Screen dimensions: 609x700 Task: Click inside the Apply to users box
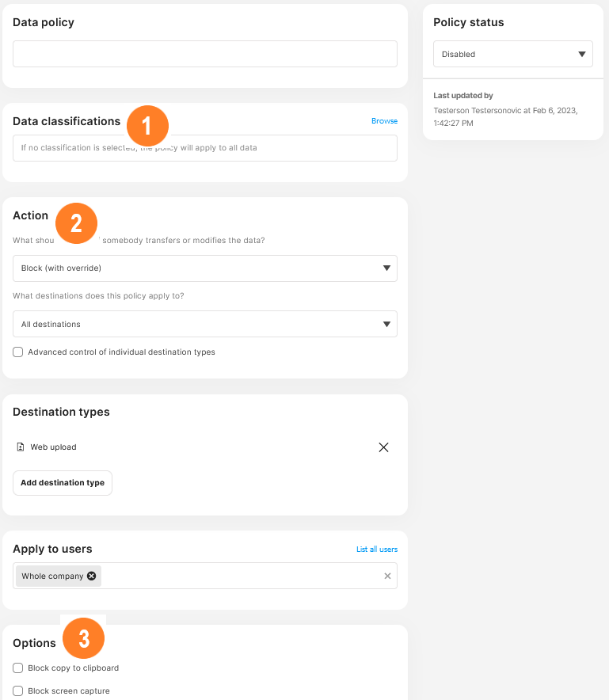pyautogui.click(x=238, y=576)
